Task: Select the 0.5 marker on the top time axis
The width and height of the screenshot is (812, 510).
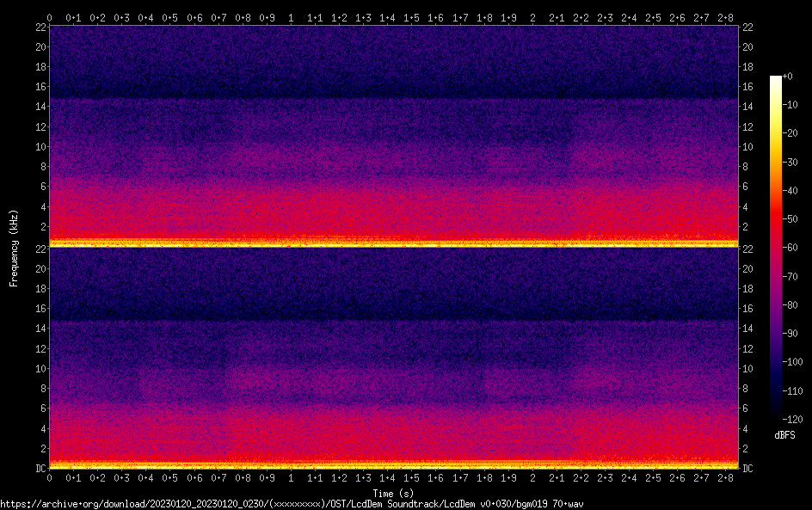Action: 170,17
